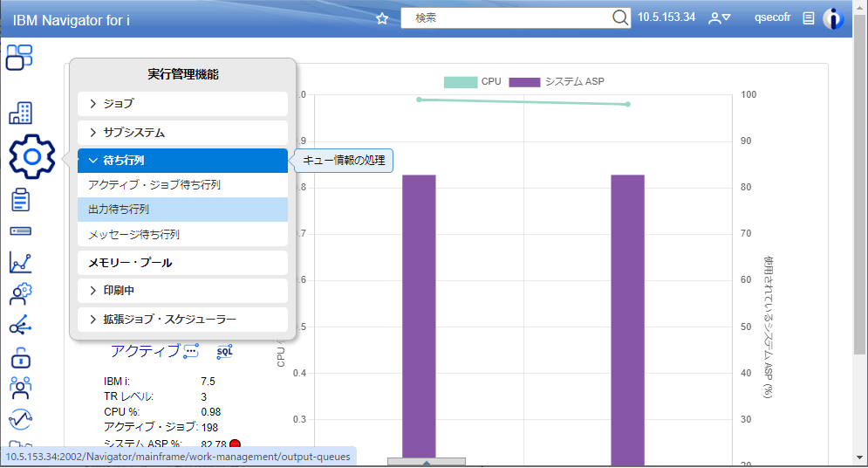Open the network bar icon in sidebar

click(x=20, y=231)
